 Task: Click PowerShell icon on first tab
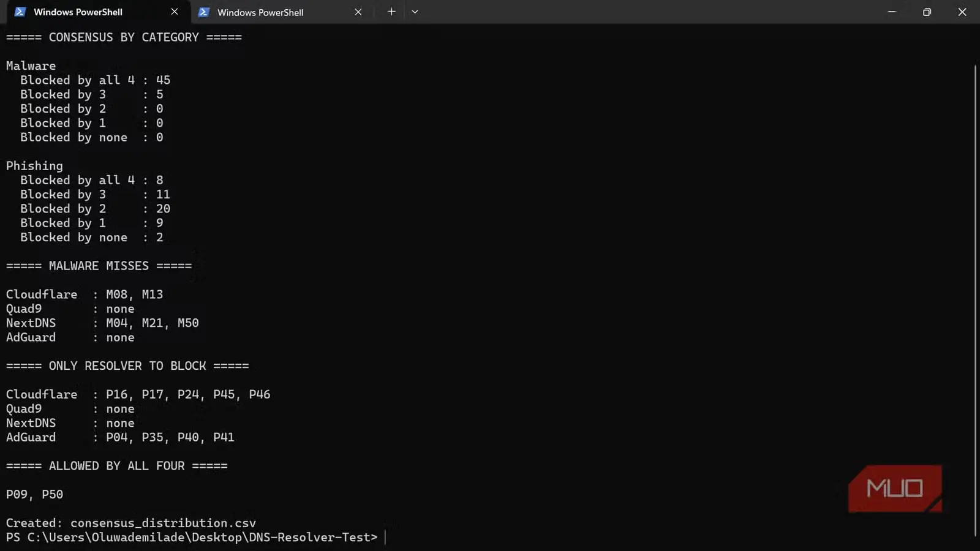pyautogui.click(x=20, y=12)
